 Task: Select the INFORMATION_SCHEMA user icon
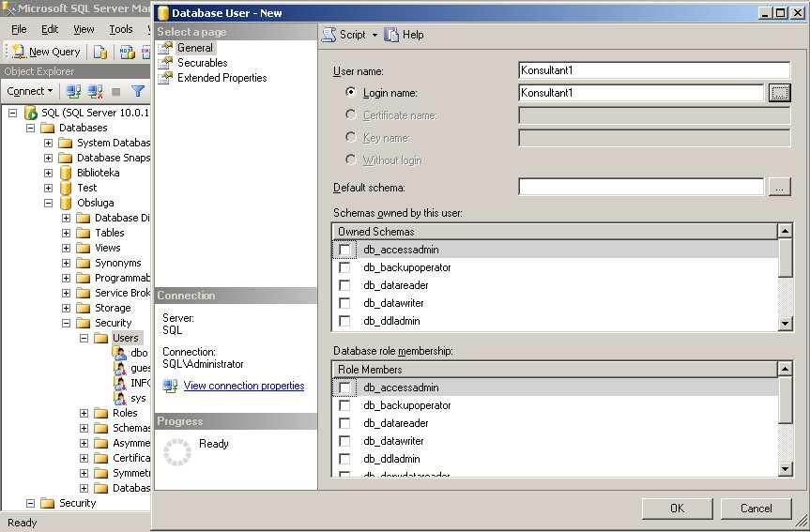120,383
